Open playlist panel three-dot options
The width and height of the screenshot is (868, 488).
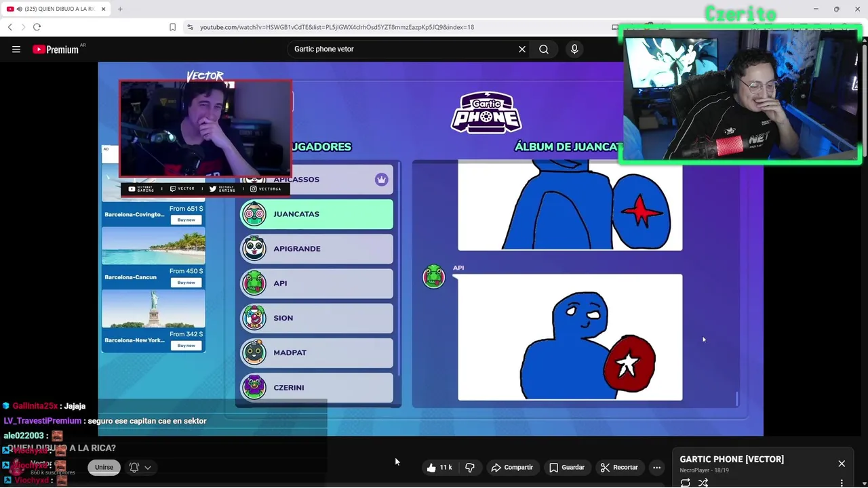[842, 483]
